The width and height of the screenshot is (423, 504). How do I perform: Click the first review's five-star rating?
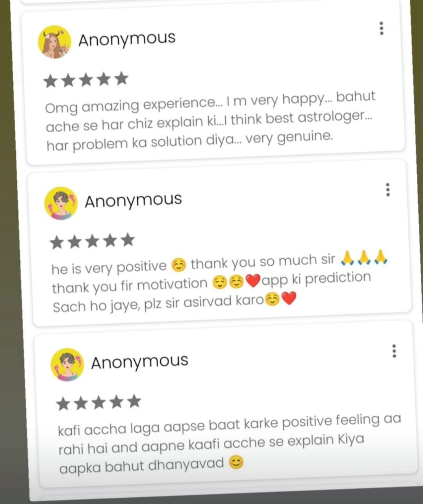click(x=86, y=80)
